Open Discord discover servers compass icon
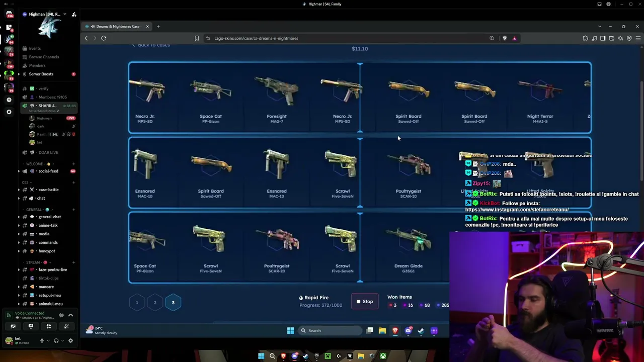 click(x=9, y=112)
